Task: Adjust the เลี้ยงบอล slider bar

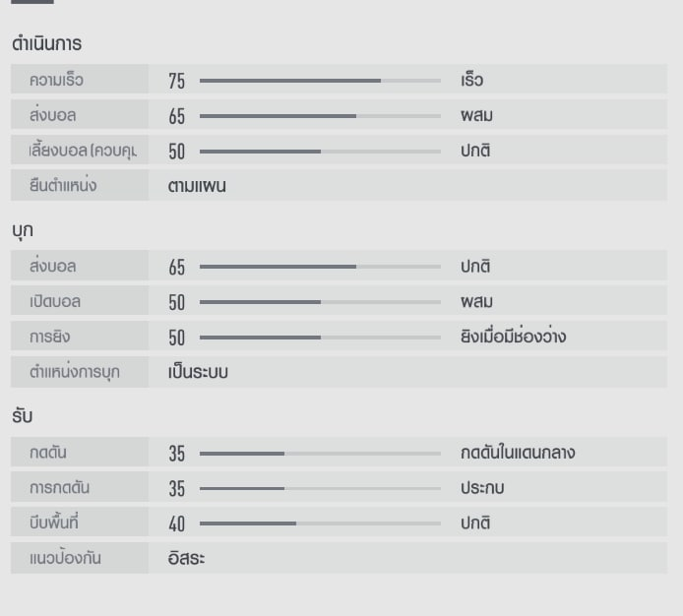Action: [x=320, y=152]
